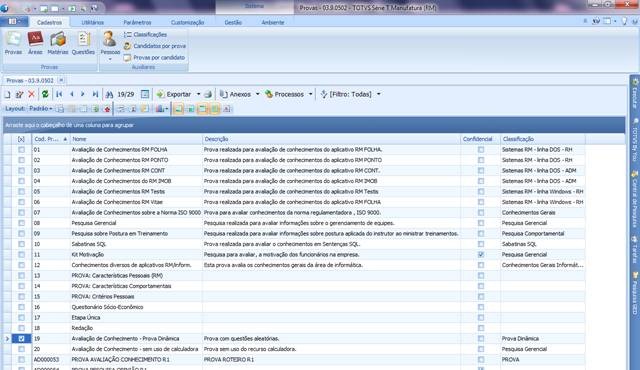Screen dimensions: 640x370
Task: Click the application menu button at top left
Action: [x=14, y=21]
